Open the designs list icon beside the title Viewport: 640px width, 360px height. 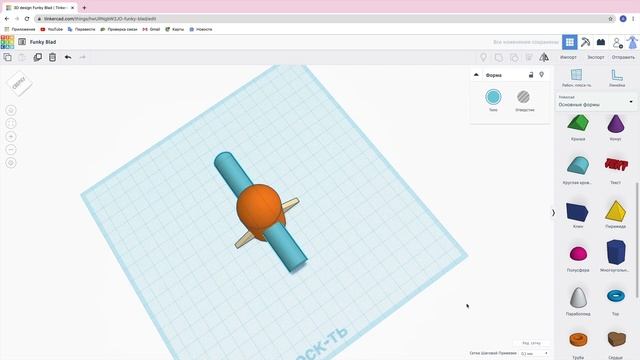[x=22, y=42]
